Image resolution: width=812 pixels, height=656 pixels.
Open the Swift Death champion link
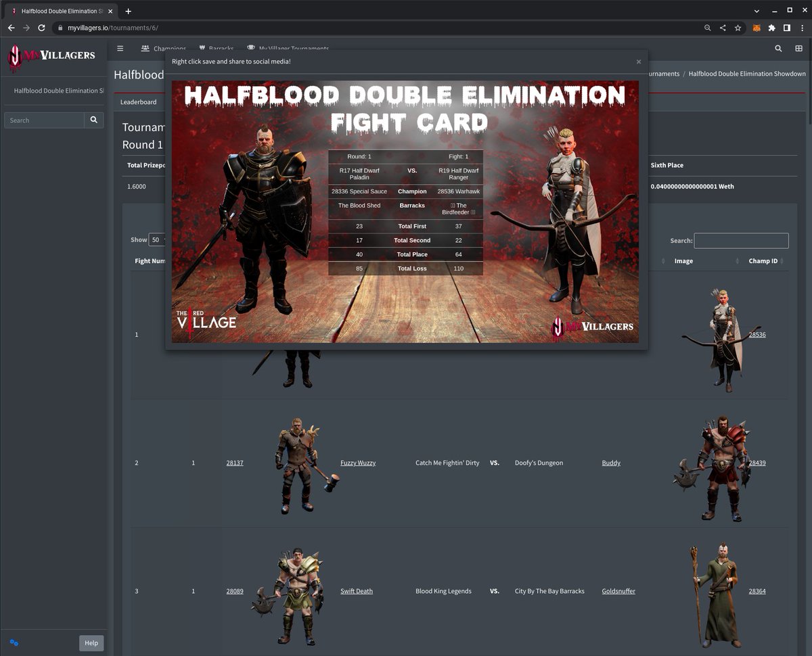(357, 591)
